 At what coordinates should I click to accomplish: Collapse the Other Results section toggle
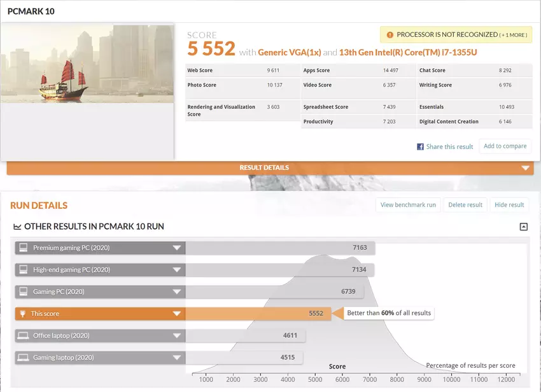click(x=523, y=227)
